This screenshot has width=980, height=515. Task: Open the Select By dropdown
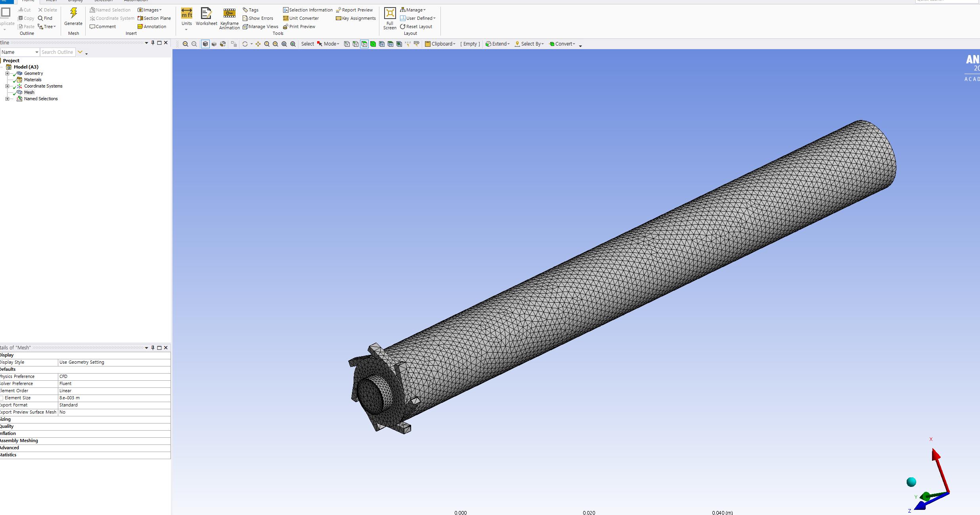pos(529,44)
